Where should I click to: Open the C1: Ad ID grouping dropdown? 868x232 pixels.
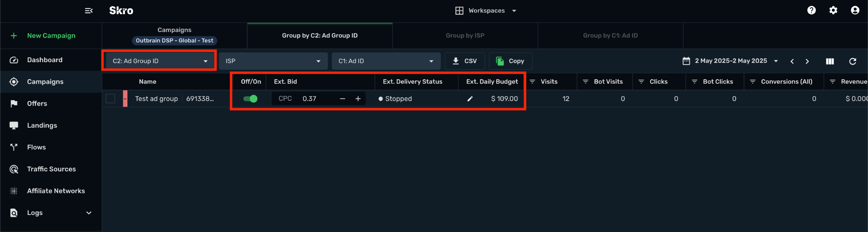click(386, 61)
